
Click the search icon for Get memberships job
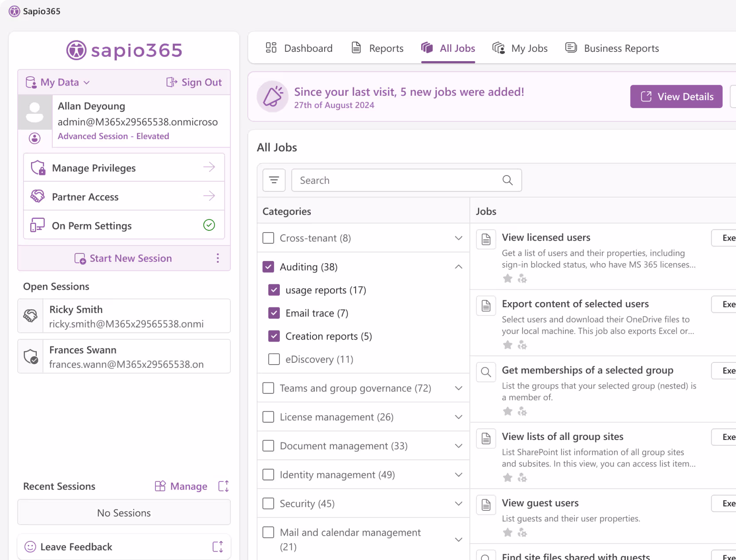[x=486, y=372]
